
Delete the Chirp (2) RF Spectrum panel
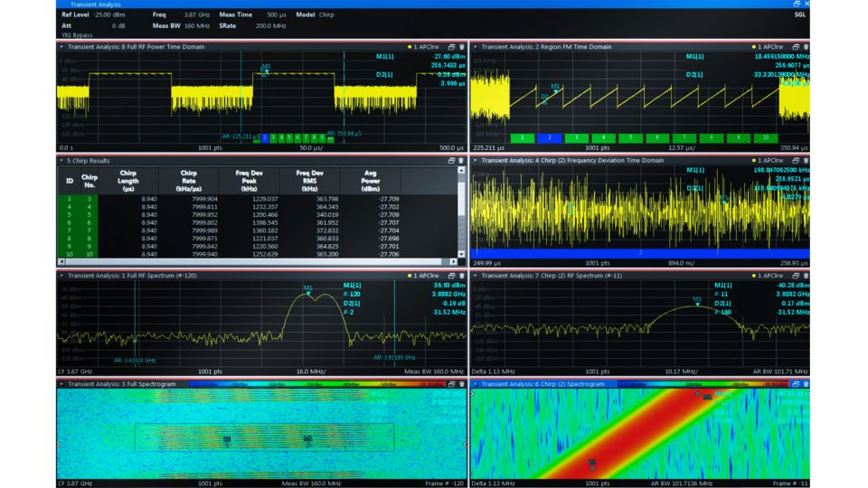coord(806,276)
